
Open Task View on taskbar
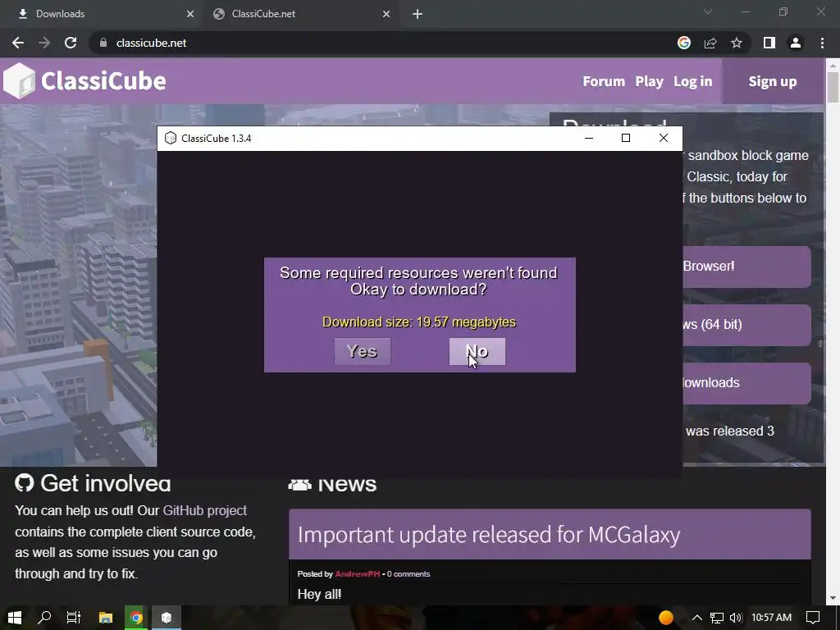click(x=73, y=618)
